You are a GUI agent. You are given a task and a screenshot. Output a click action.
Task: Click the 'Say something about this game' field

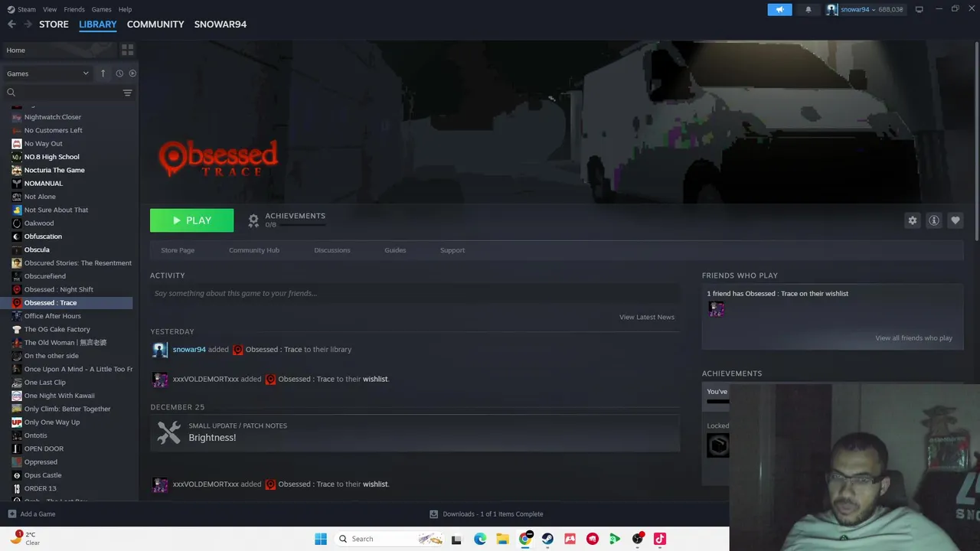pos(415,293)
